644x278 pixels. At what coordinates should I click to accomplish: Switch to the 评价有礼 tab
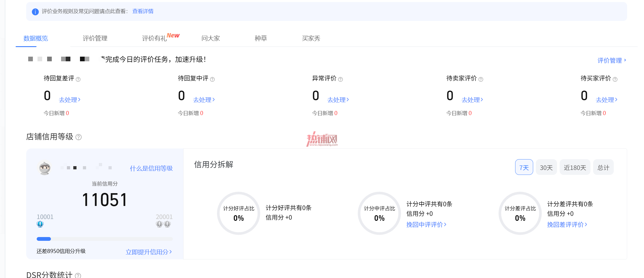pyautogui.click(x=161, y=38)
